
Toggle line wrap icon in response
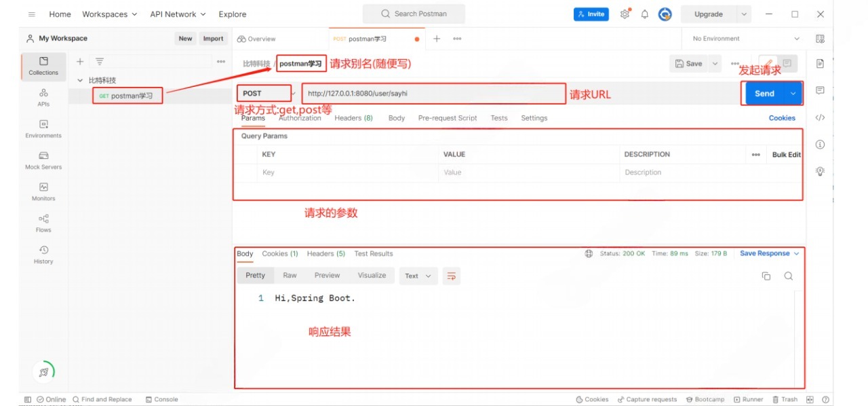coord(451,276)
